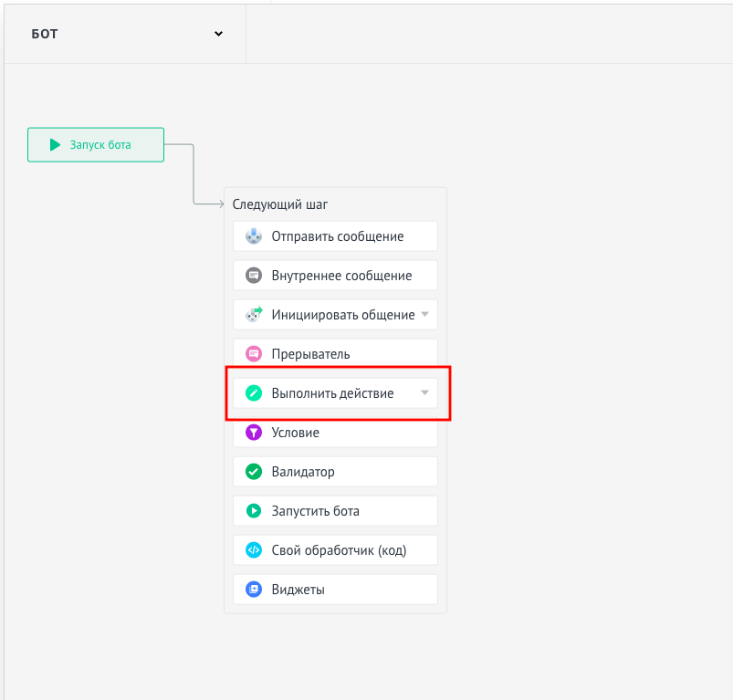The width and height of the screenshot is (733, 700).
Task: Click the purple funnel Условие icon
Action: pyautogui.click(x=254, y=433)
